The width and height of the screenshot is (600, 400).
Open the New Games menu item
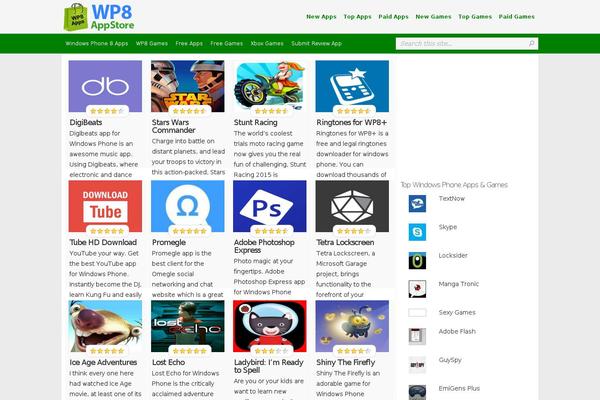point(433,17)
